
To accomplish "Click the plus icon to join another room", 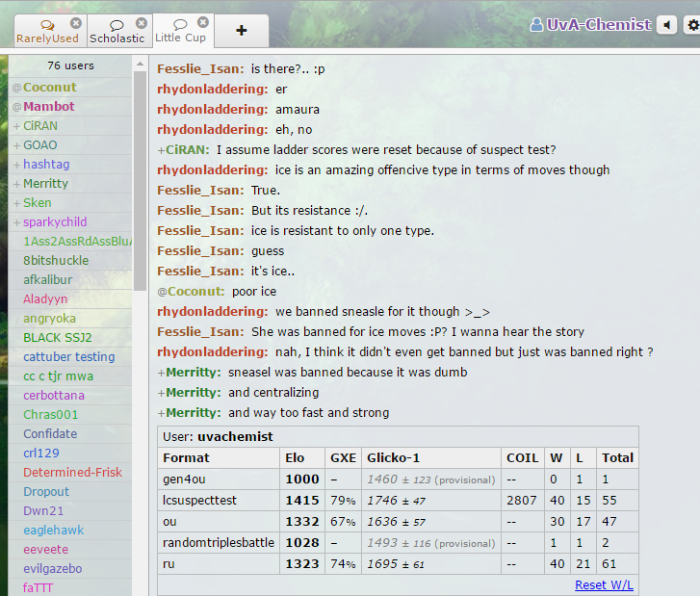I will click(241, 31).
